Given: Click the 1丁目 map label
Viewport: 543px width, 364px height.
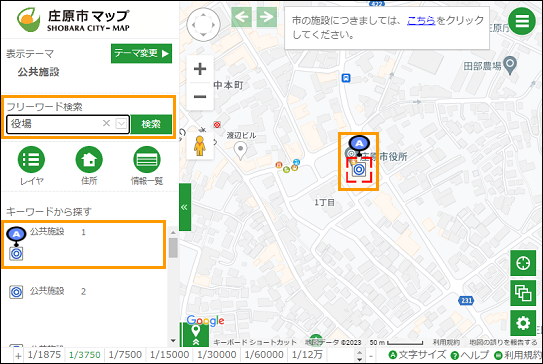Looking at the screenshot, I should pos(324,202).
